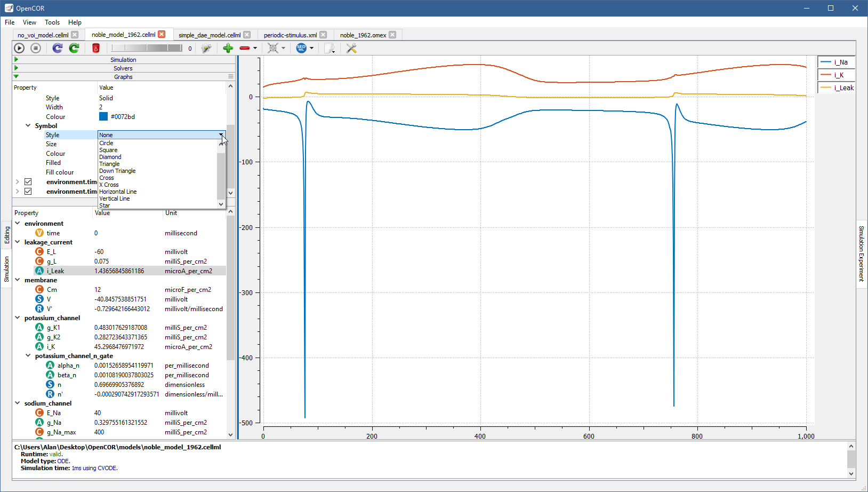Image resolution: width=868 pixels, height=492 pixels.
Task: Remove graph panel with red minus icon
Action: click(245, 48)
